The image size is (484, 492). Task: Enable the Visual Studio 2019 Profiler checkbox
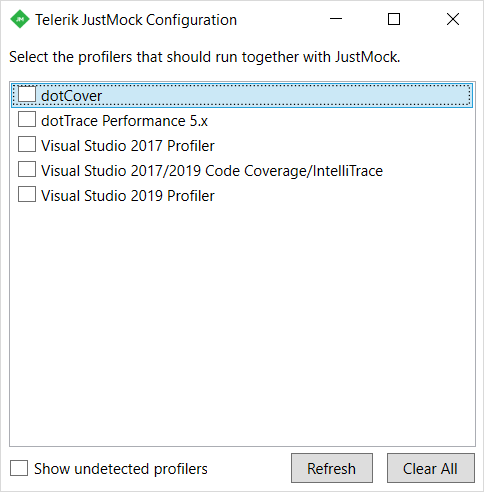pos(27,194)
